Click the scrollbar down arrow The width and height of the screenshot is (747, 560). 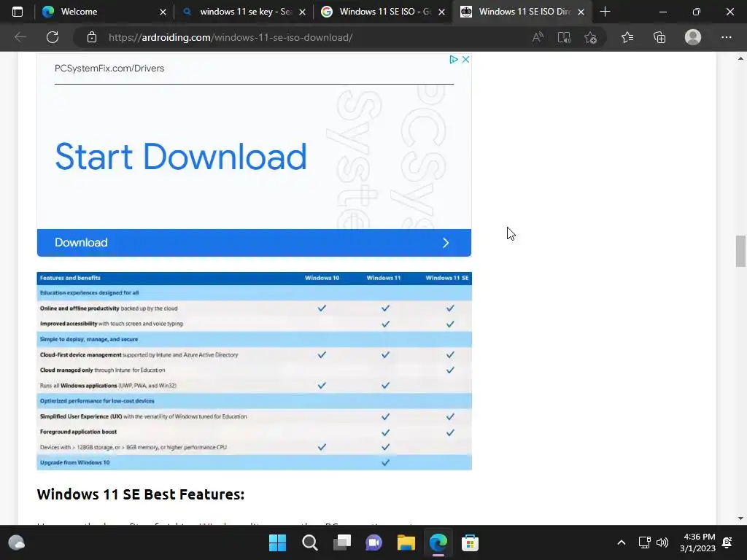point(740,518)
